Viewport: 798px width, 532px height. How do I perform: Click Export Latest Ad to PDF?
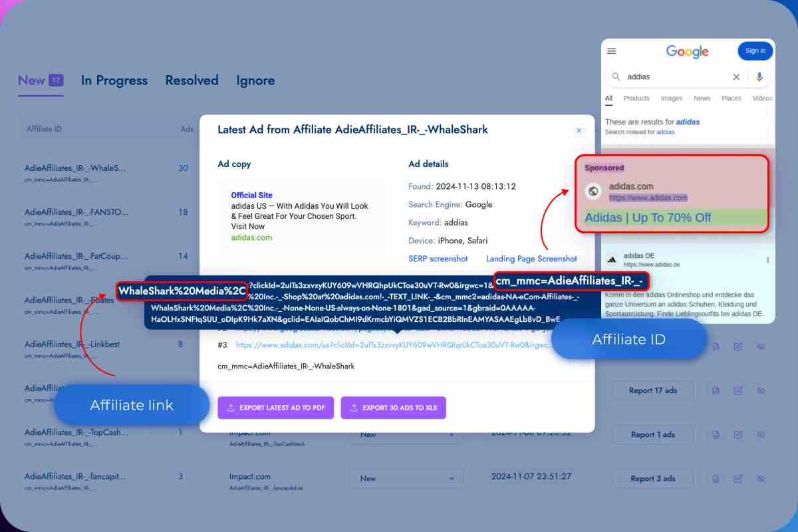pos(276,408)
